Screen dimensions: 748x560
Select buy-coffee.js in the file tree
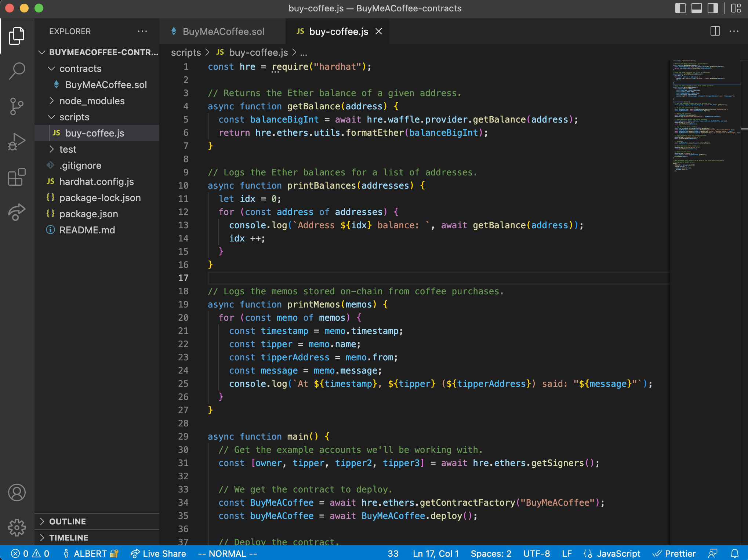coord(97,133)
